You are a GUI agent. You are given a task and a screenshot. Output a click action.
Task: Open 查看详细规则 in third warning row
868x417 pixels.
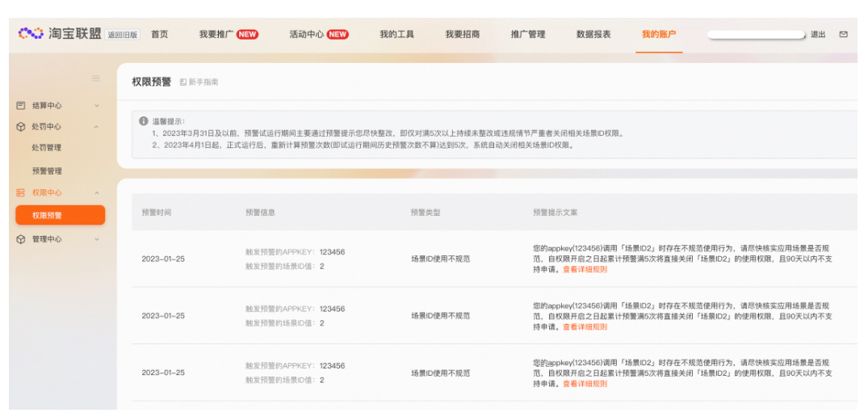click(x=585, y=384)
